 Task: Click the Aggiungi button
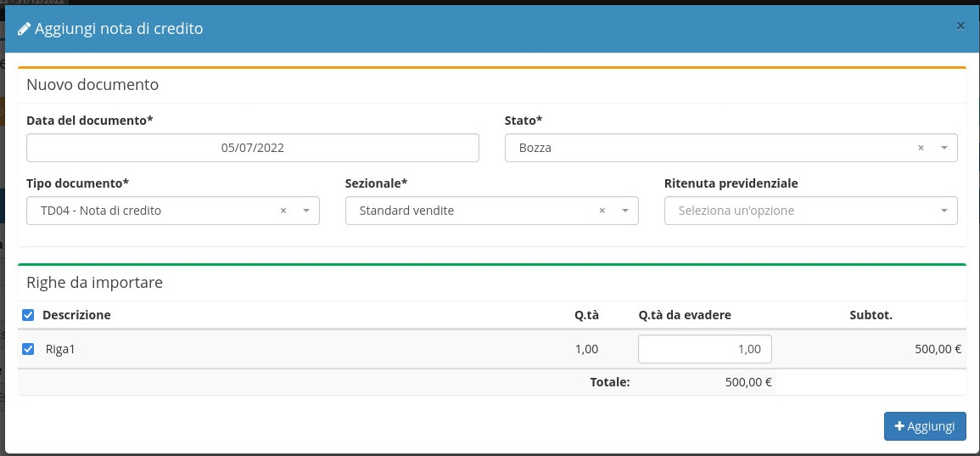[x=924, y=426]
